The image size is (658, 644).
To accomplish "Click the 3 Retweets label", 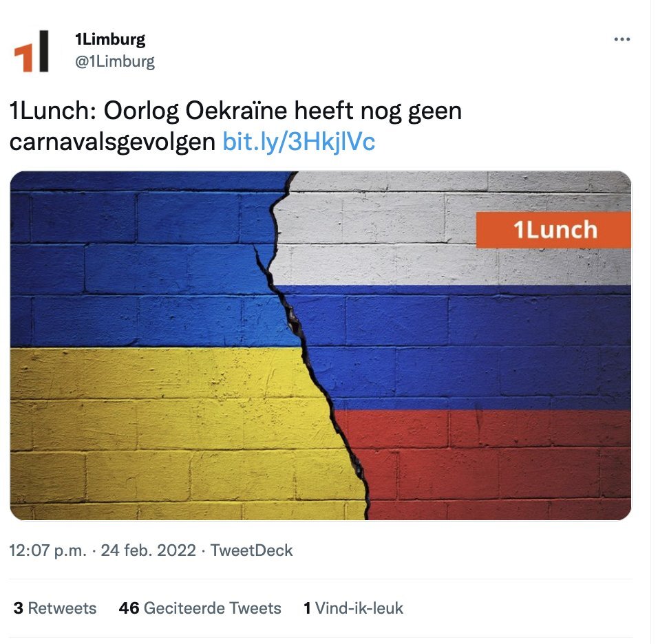I will point(54,608).
